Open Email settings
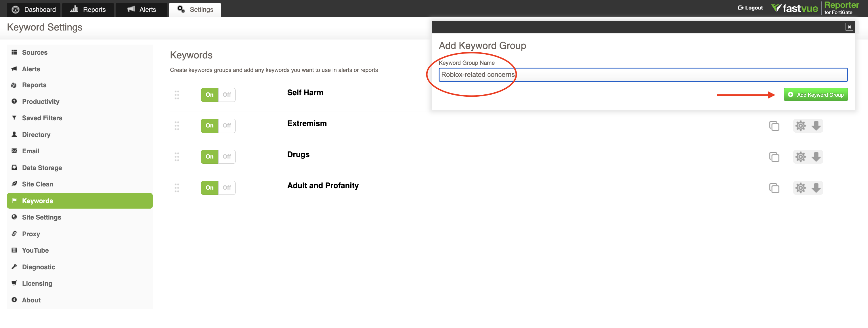868x328 pixels. (79, 151)
